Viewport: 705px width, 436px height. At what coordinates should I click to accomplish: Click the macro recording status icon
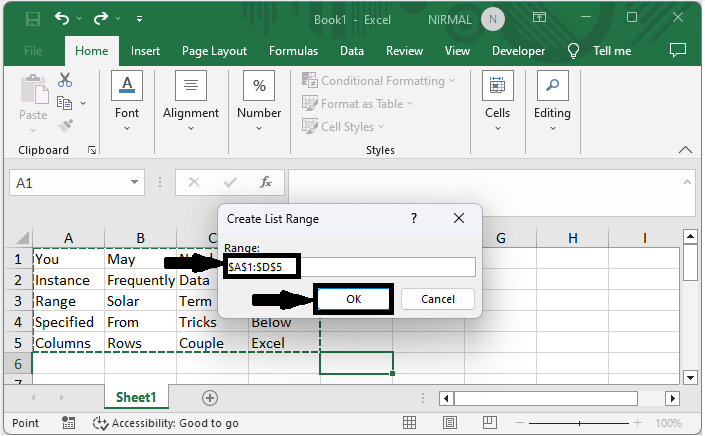pyautogui.click(x=68, y=423)
